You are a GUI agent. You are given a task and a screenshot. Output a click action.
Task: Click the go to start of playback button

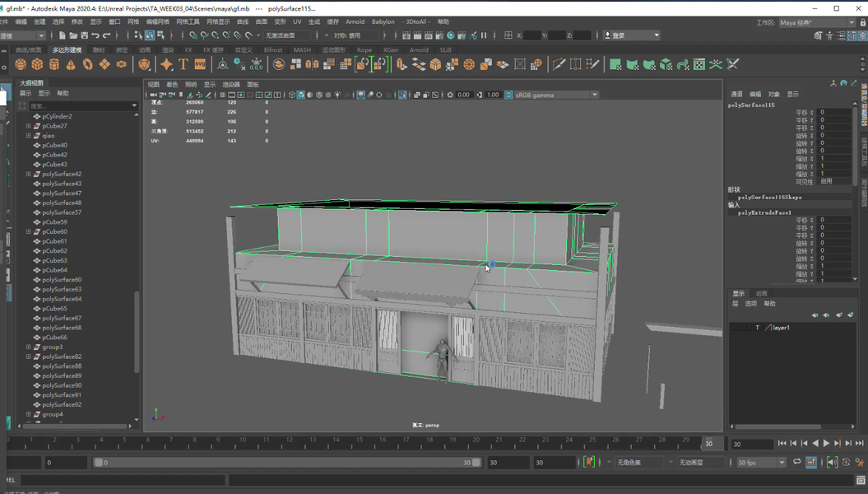[782, 444]
